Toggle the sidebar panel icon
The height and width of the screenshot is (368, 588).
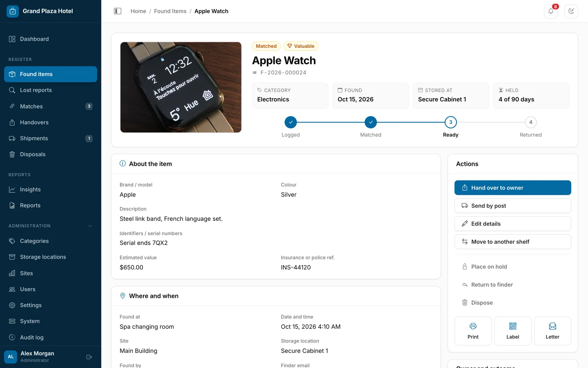pos(118,11)
